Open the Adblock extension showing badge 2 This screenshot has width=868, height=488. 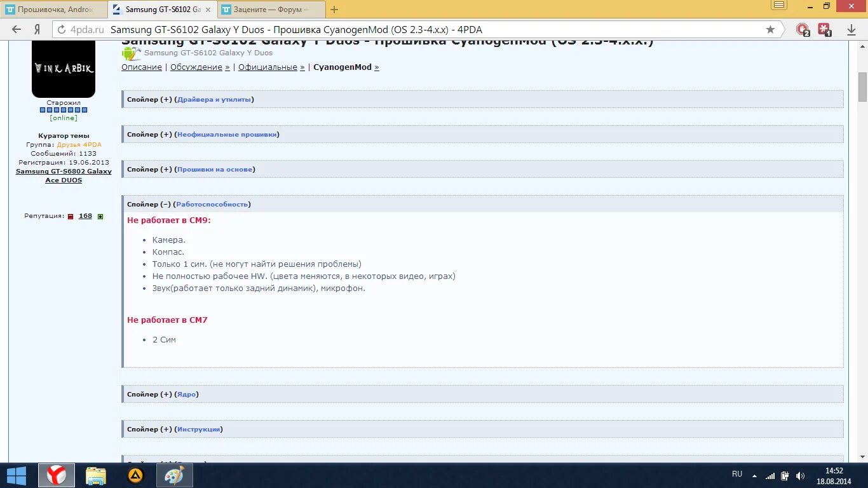point(803,29)
